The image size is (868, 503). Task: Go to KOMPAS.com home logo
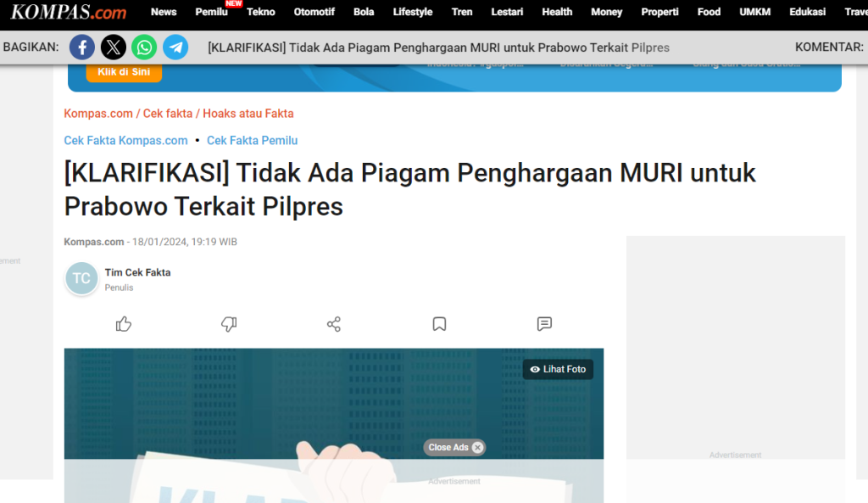[x=69, y=12]
